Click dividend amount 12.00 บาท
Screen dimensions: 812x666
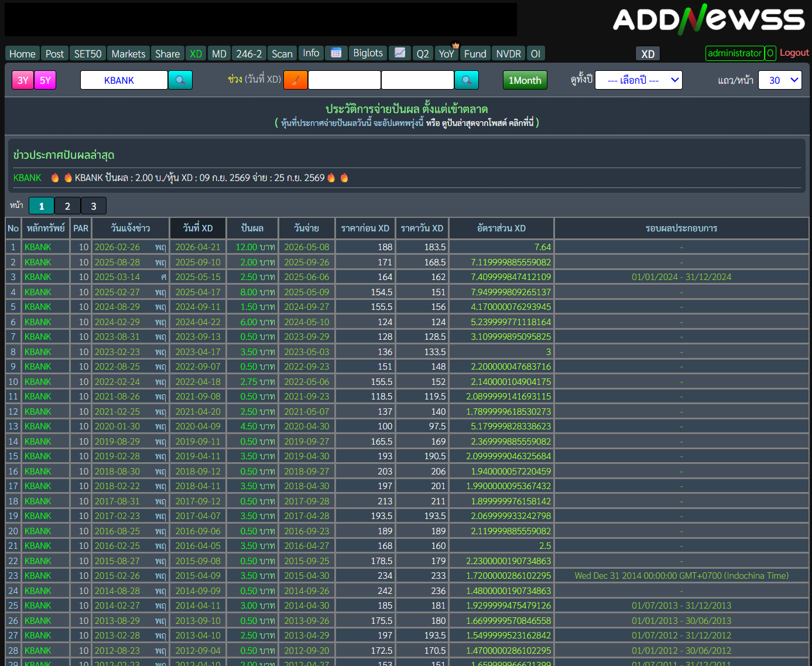[255, 247]
